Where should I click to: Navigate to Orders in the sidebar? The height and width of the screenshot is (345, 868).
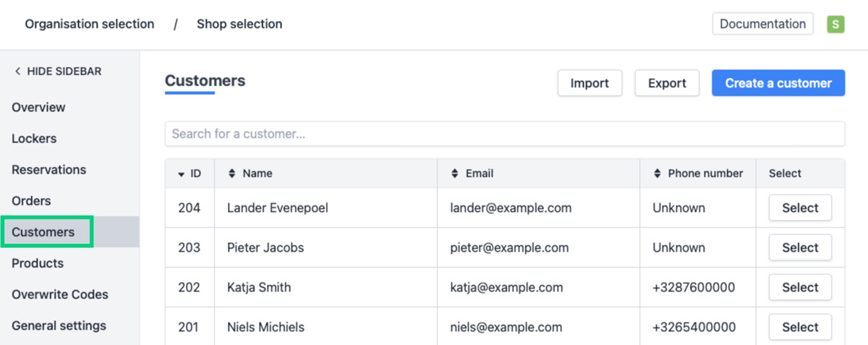point(31,201)
